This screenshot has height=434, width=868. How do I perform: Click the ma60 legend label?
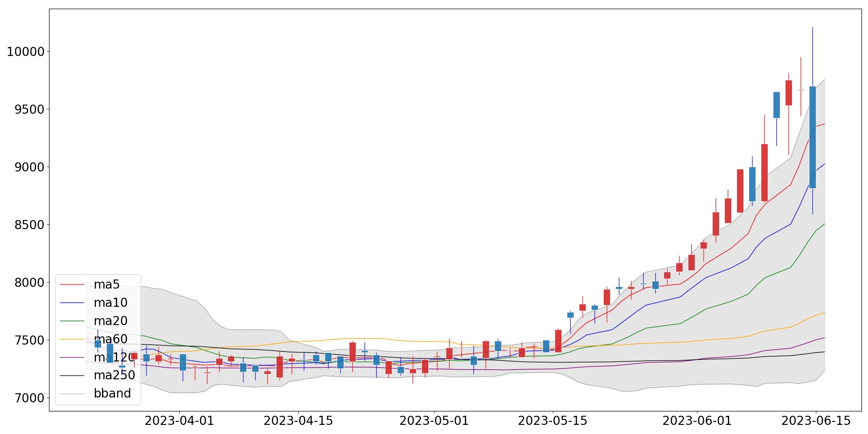point(111,339)
